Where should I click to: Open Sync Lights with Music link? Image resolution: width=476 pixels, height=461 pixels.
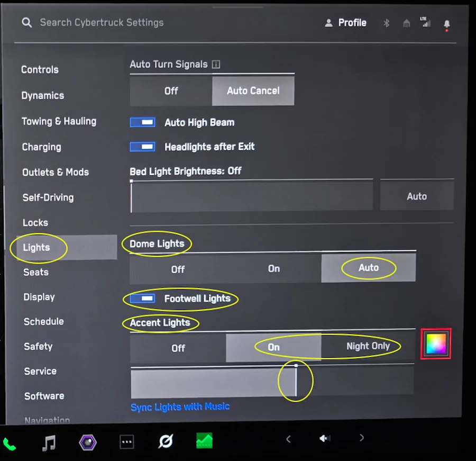coord(180,406)
